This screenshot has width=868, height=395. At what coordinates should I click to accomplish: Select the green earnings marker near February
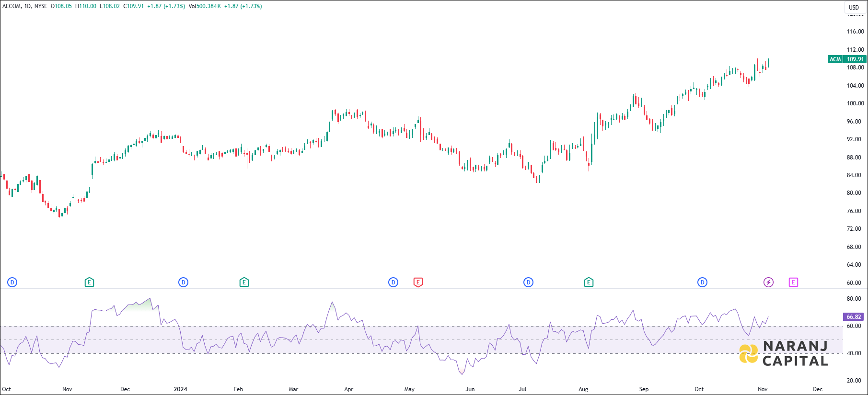pyautogui.click(x=244, y=282)
